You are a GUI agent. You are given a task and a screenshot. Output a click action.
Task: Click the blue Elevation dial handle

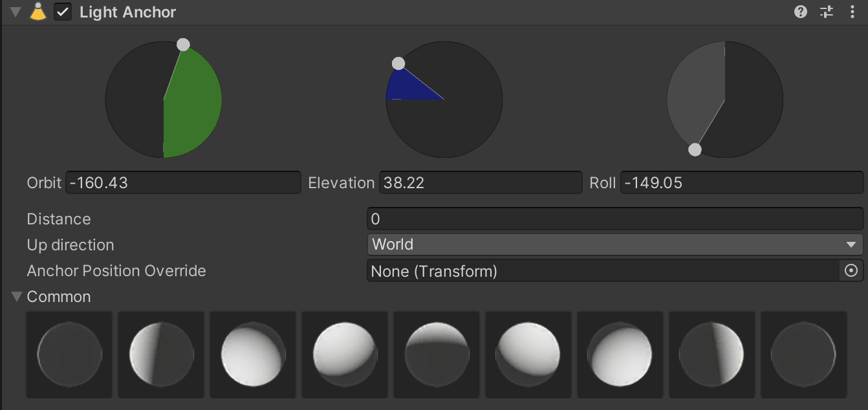[x=398, y=63]
